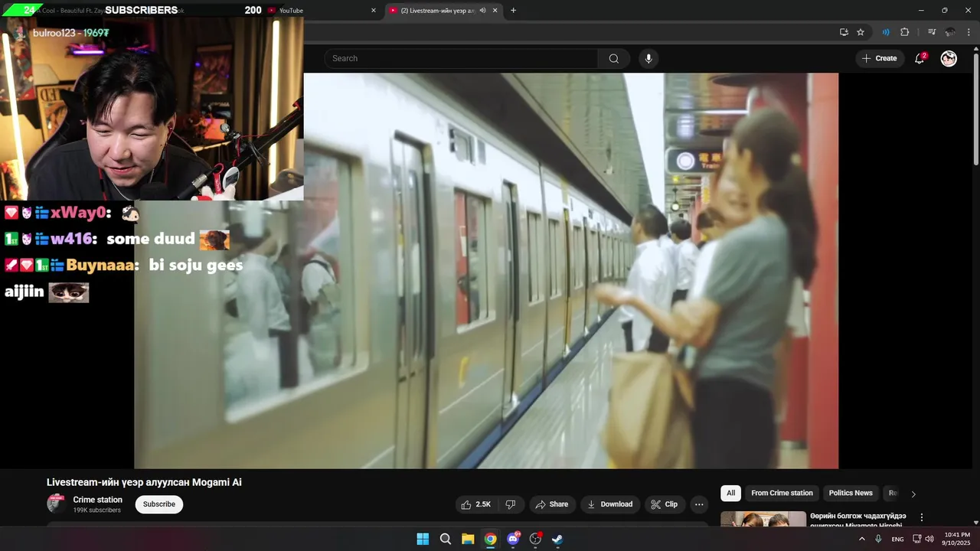Open the Windows Start menu

pos(423,539)
